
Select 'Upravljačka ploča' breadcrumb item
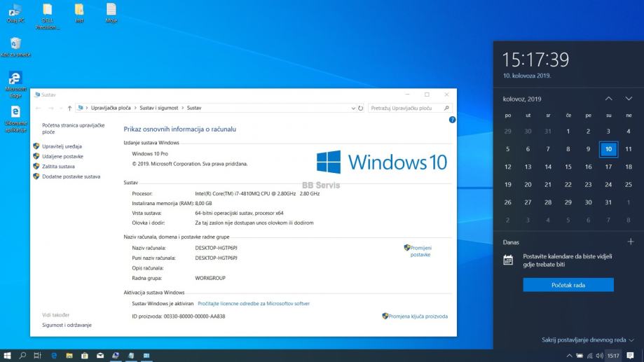click(x=111, y=108)
